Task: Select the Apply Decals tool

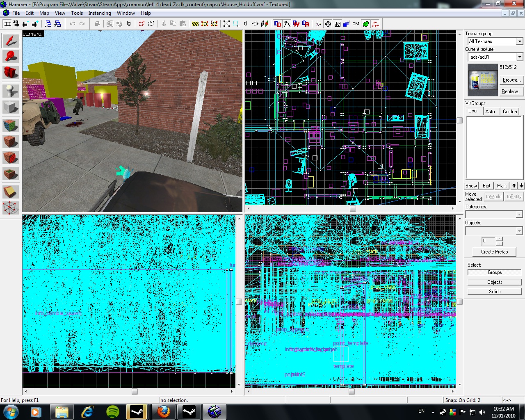Action: coord(11,157)
